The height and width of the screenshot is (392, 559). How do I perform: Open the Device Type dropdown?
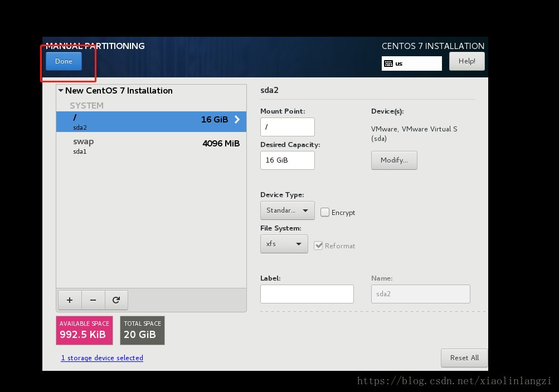pyautogui.click(x=287, y=210)
